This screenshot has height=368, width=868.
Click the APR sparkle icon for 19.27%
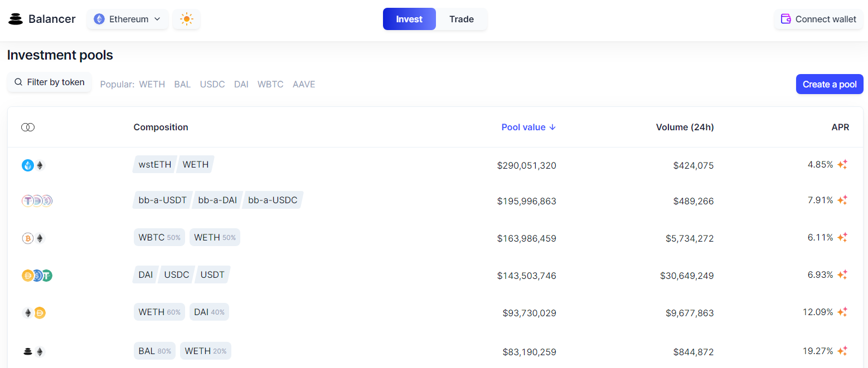[842, 351]
